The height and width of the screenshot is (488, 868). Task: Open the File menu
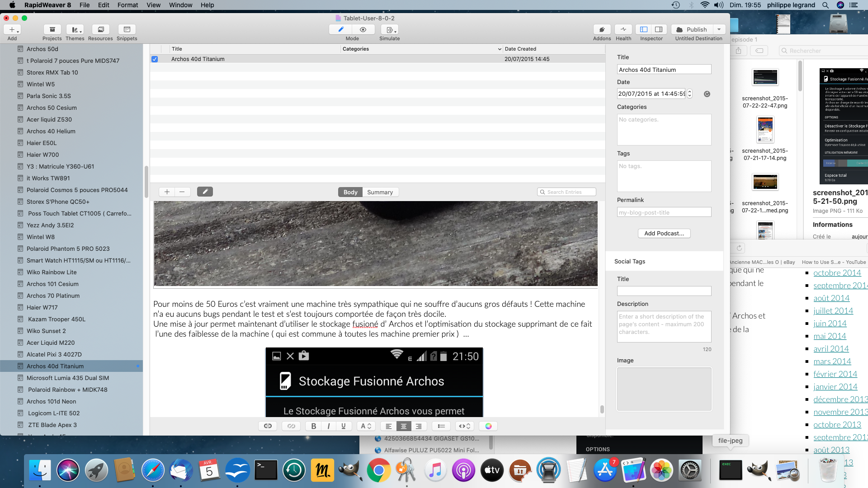tap(85, 5)
